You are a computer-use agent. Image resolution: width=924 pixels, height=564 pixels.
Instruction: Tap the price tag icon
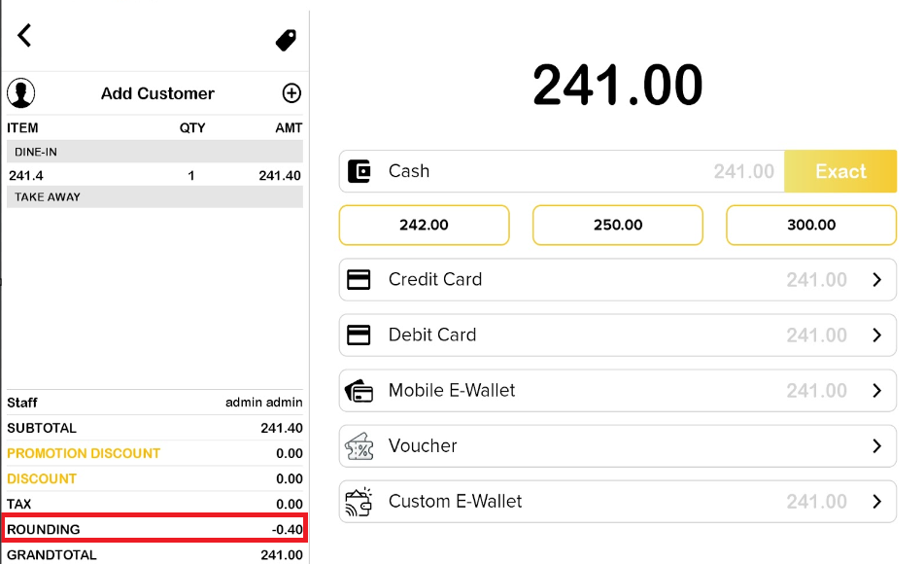click(x=286, y=40)
